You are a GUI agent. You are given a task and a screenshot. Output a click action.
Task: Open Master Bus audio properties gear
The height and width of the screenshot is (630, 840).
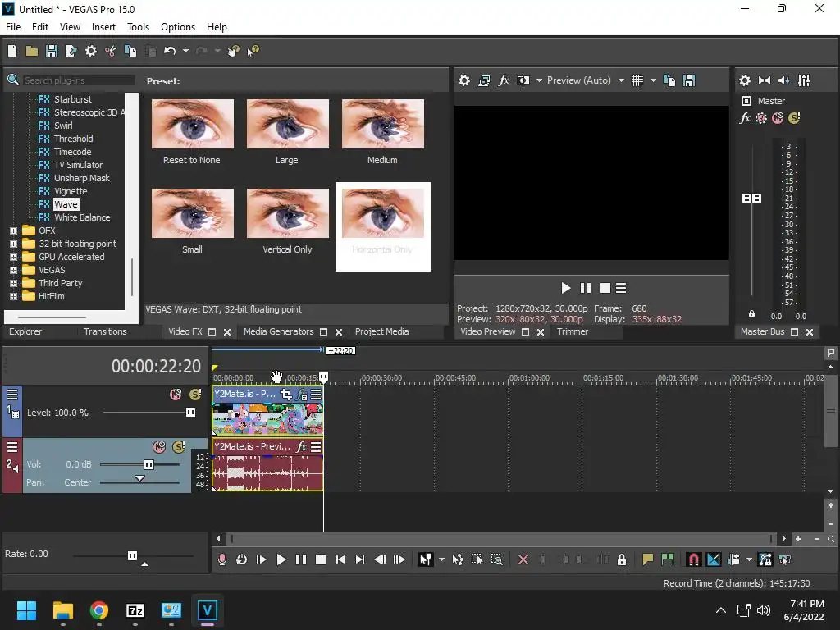pos(745,80)
